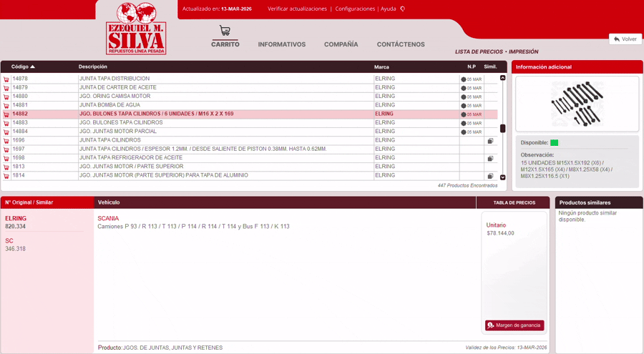
Task: Click the green Disponible availability indicator
Action: (x=554, y=143)
